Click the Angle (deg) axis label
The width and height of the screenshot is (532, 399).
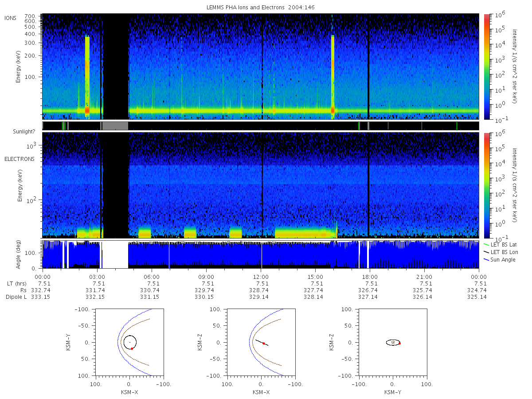pyautogui.click(x=18, y=254)
